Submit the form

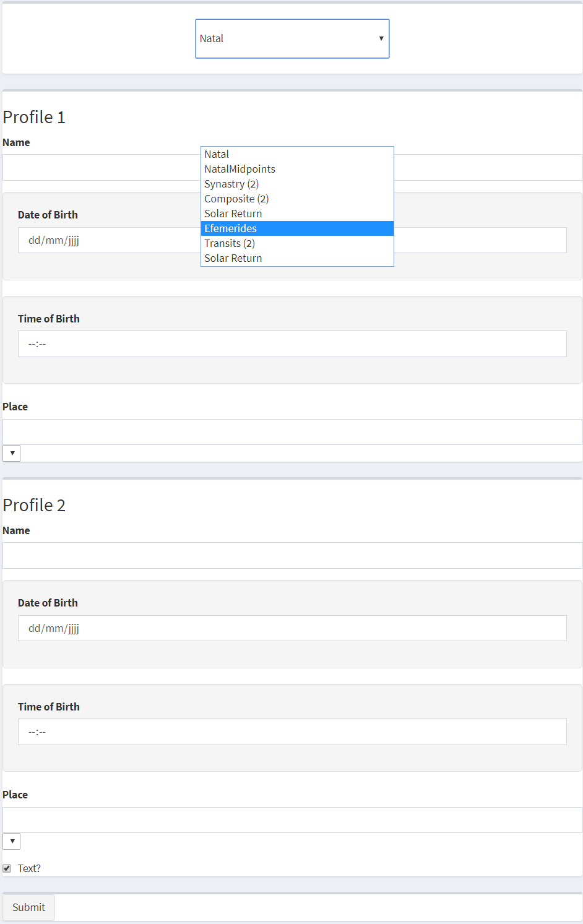[28, 907]
